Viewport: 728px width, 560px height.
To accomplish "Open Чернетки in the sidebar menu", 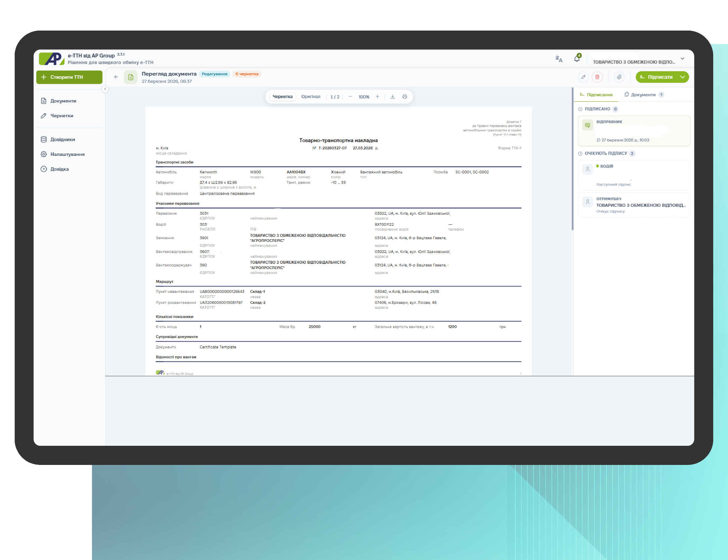I will click(62, 116).
